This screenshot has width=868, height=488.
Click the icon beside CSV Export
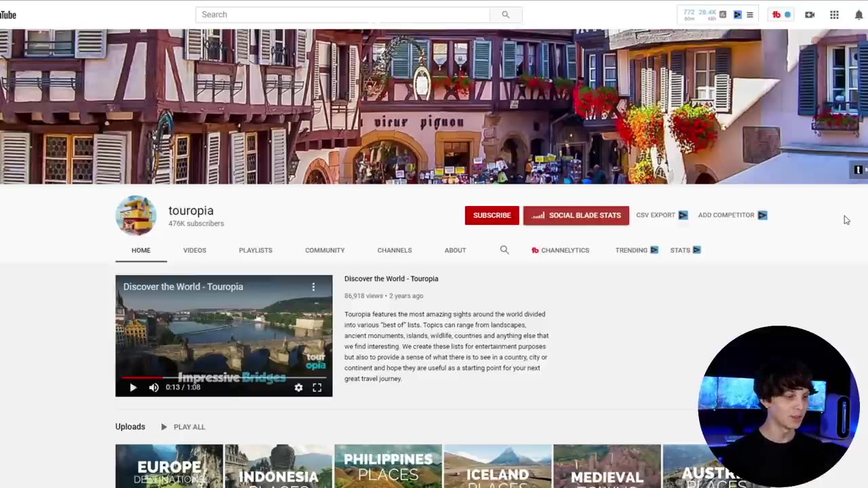click(683, 215)
